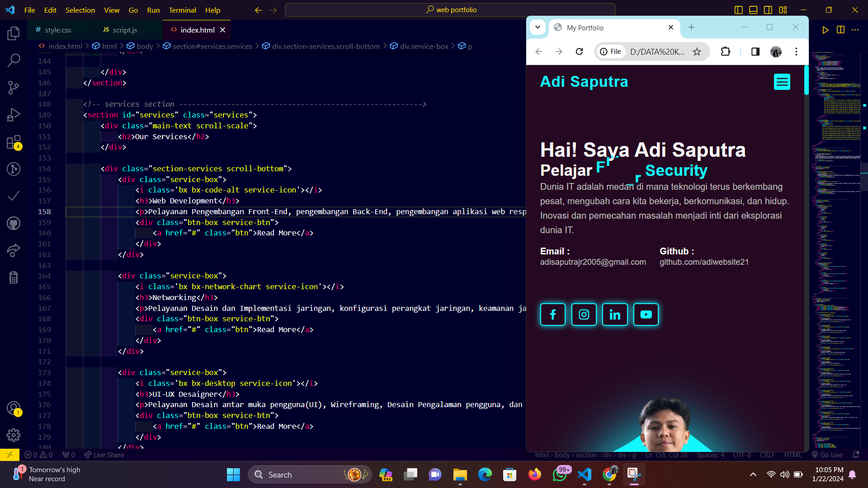
Task: Toggle the bottom panel layout button
Action: 753,10
